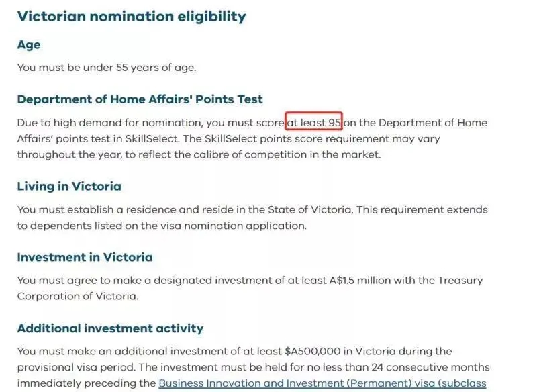The width and height of the screenshot is (537, 392).
Task: Select the "Living in Victoria" heading
Action: pos(69,186)
